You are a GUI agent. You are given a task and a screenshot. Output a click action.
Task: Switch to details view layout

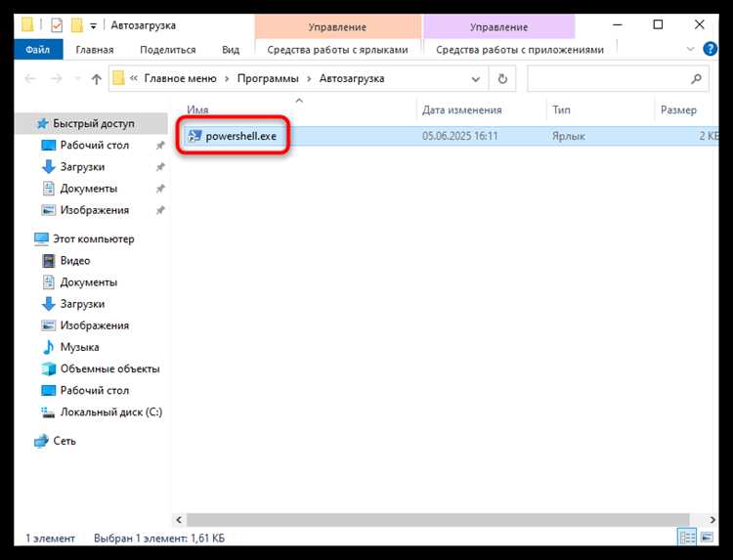click(x=687, y=538)
